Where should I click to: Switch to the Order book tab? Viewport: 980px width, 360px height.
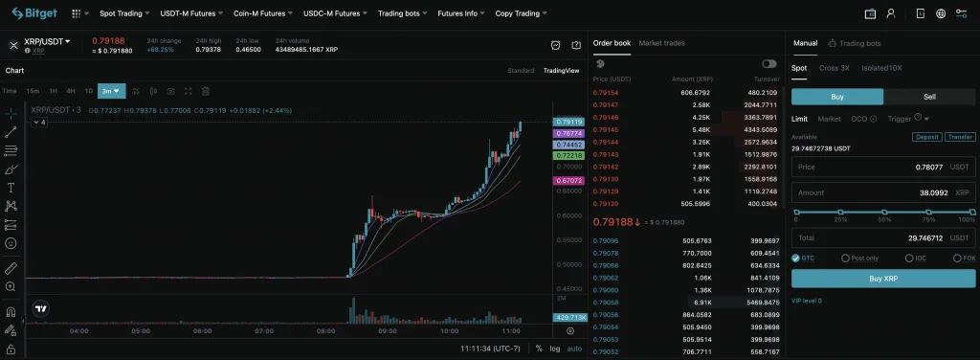(x=612, y=43)
